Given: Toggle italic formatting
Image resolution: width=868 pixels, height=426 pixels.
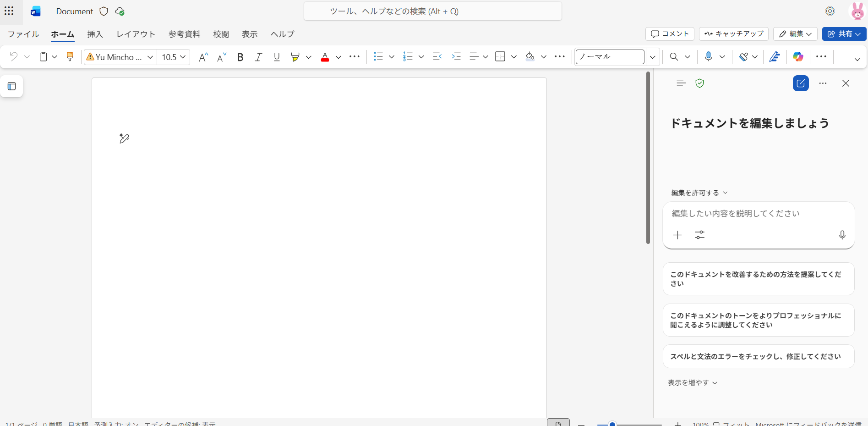Looking at the screenshot, I should [258, 57].
